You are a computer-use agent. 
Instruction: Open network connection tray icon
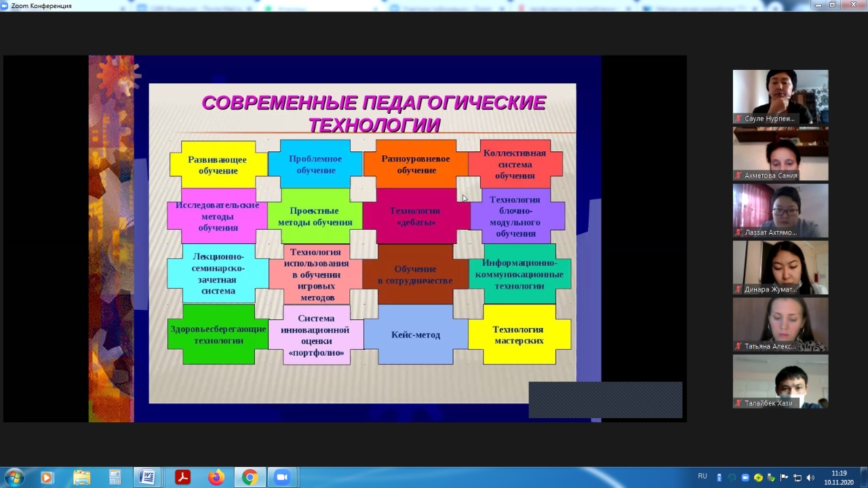pyautogui.click(x=797, y=477)
